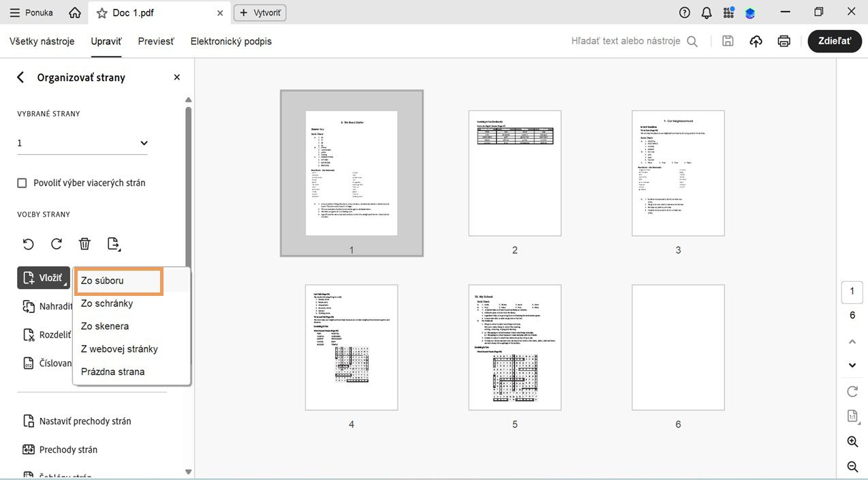
Task: Select page 3 thumbnail
Action: 678,173
